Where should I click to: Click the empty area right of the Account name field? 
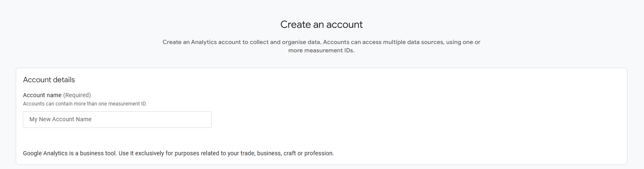tap(373, 120)
